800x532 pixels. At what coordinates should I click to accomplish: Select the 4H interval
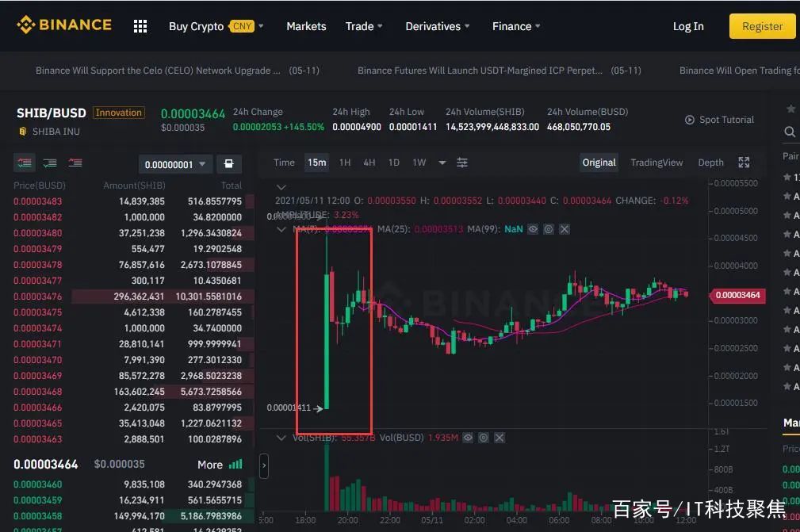(369, 163)
